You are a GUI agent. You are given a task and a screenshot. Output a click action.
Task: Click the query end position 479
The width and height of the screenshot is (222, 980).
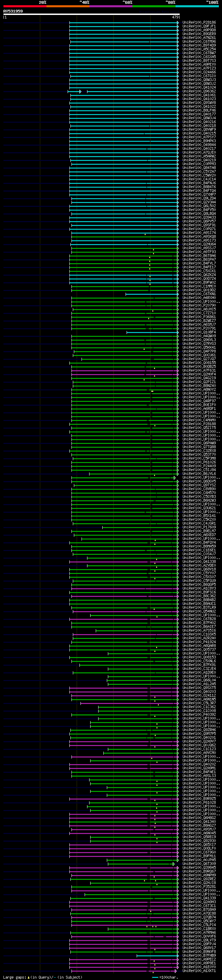click(175, 17)
